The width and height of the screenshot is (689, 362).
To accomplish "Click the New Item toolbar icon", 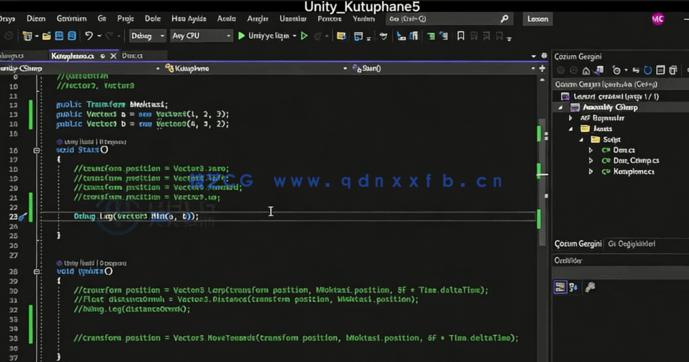I will [27, 36].
